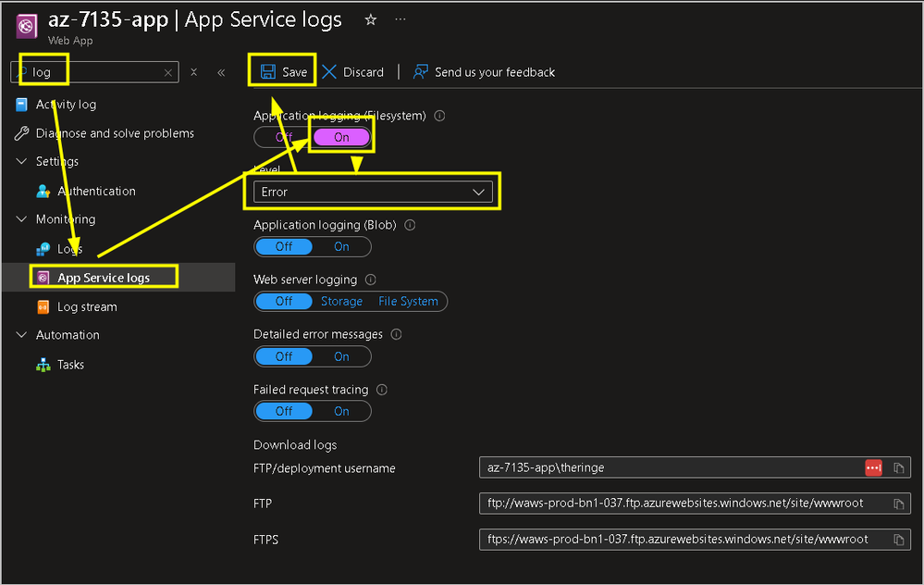This screenshot has width=924, height=585.
Task: Copy the FTP URL to clipboard
Action: [x=899, y=504]
